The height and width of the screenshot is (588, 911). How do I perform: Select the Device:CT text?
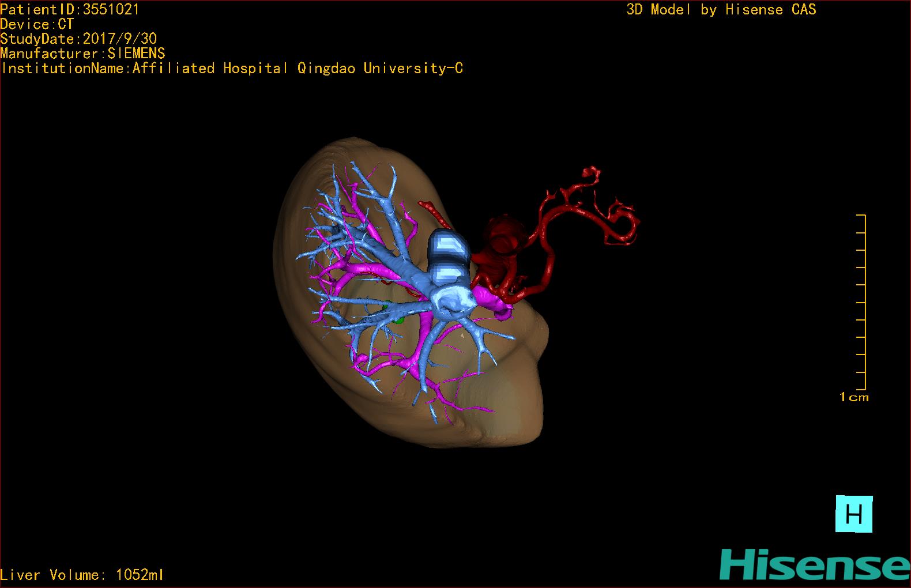(x=37, y=24)
